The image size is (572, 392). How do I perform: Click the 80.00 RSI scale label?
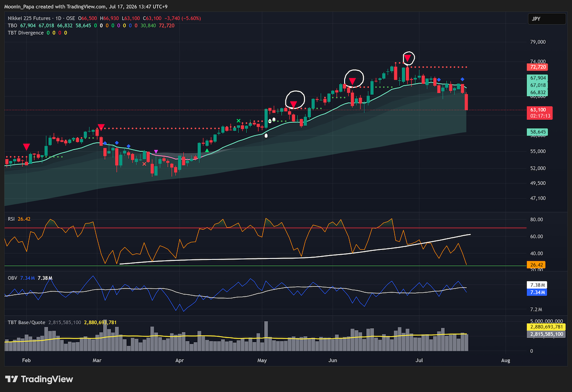(537, 220)
